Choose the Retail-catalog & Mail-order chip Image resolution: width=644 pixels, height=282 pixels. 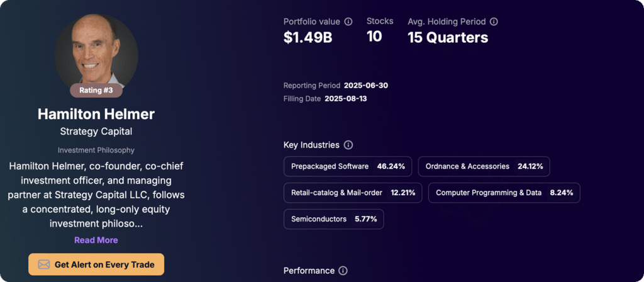(x=353, y=193)
